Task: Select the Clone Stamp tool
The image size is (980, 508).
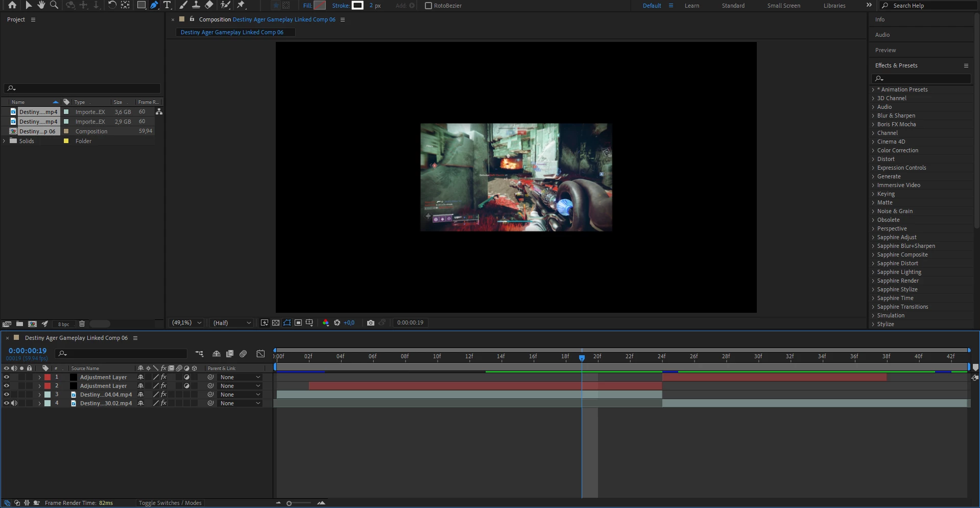Action: click(196, 5)
